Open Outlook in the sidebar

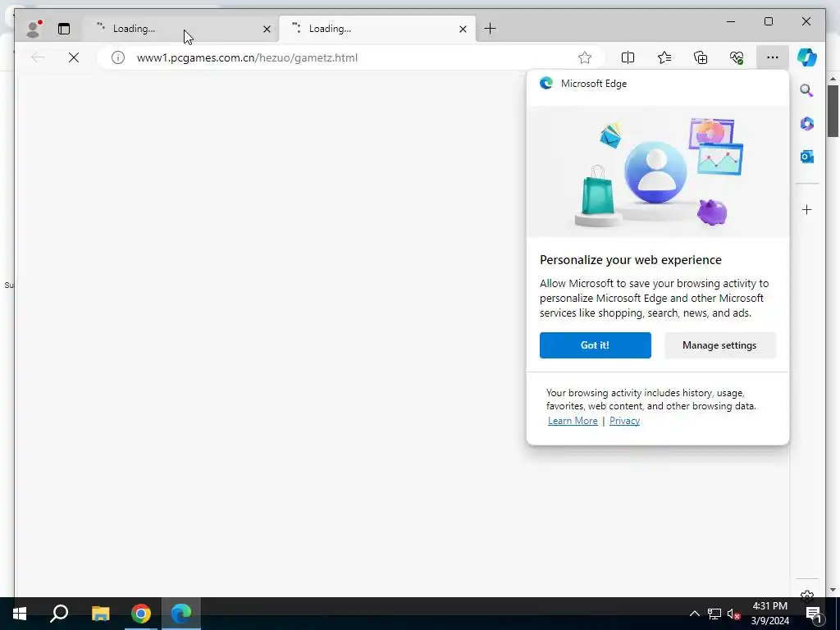point(807,157)
